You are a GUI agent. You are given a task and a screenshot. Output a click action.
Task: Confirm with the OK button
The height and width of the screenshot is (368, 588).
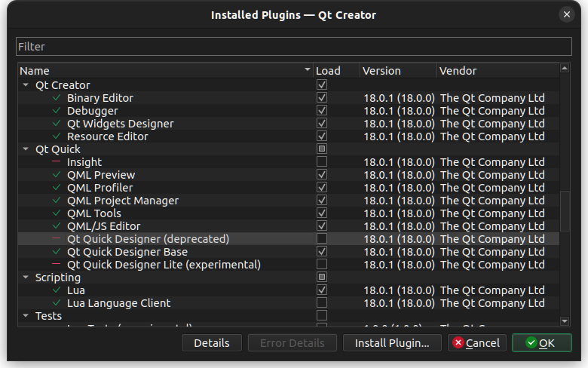click(542, 343)
